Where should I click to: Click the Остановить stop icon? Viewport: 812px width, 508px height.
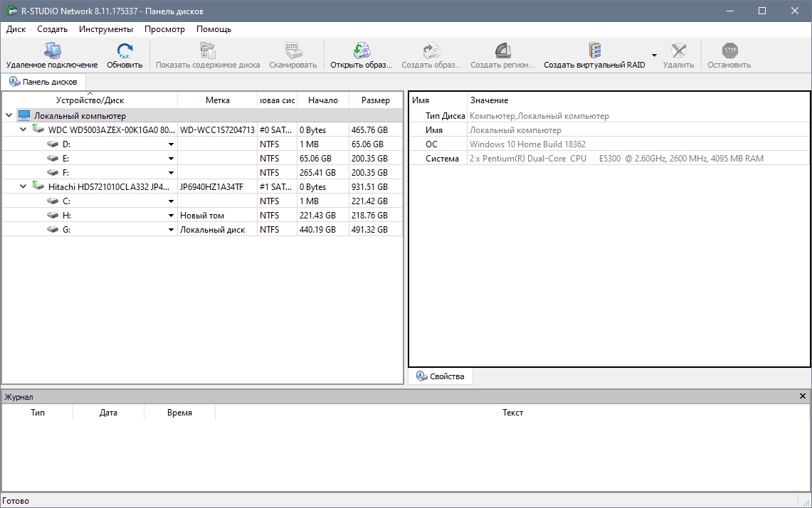click(x=729, y=51)
